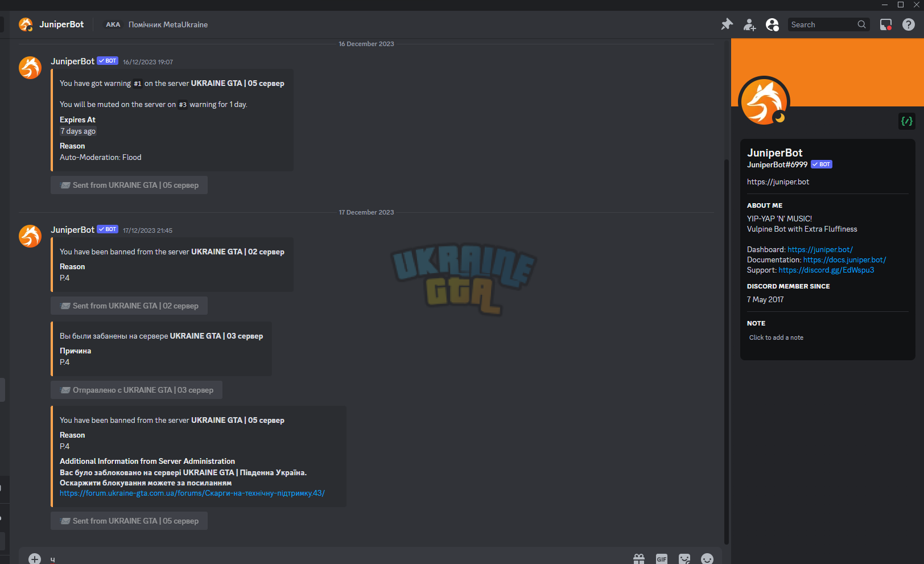Open the help question mark icon
This screenshot has height=564, width=924.
coord(909,24)
